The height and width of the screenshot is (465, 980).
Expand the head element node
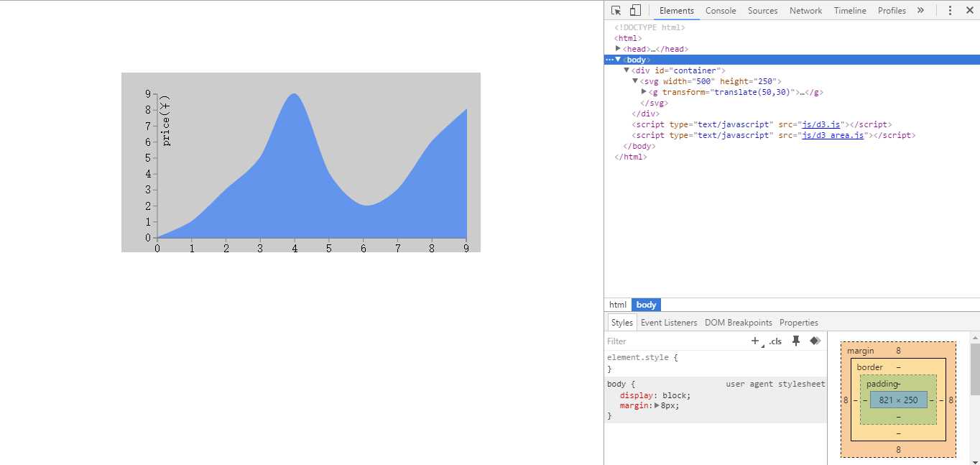click(x=618, y=48)
